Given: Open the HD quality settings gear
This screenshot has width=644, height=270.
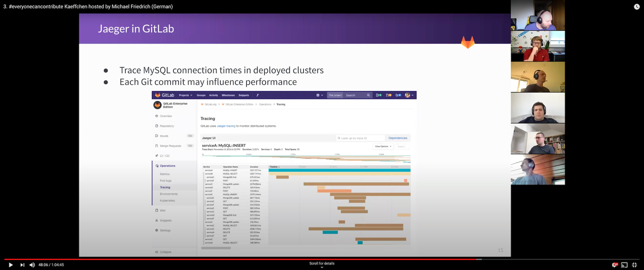Looking at the screenshot, I should (614, 265).
